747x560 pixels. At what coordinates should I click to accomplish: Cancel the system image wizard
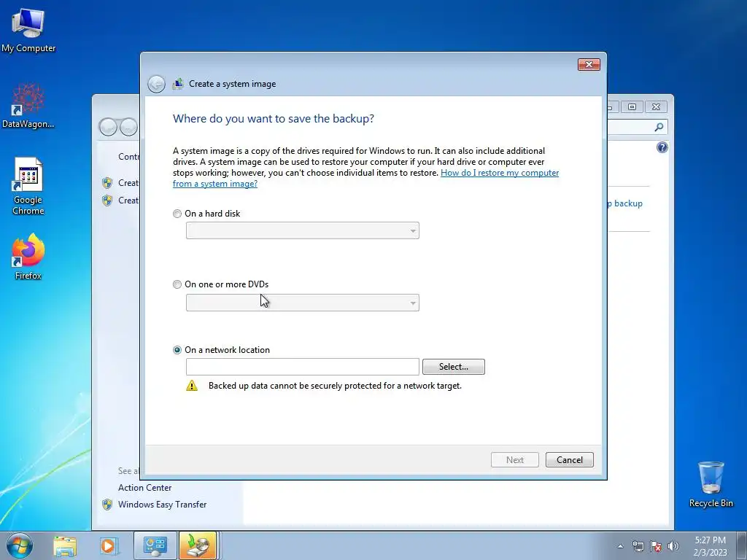(x=570, y=460)
